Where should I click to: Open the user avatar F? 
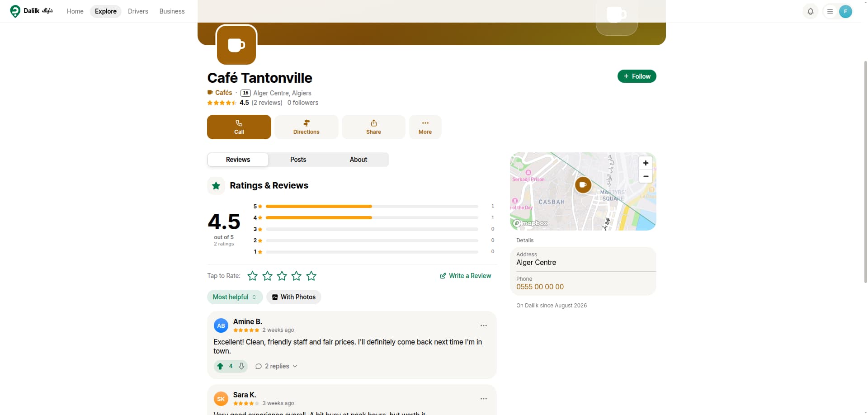point(845,11)
